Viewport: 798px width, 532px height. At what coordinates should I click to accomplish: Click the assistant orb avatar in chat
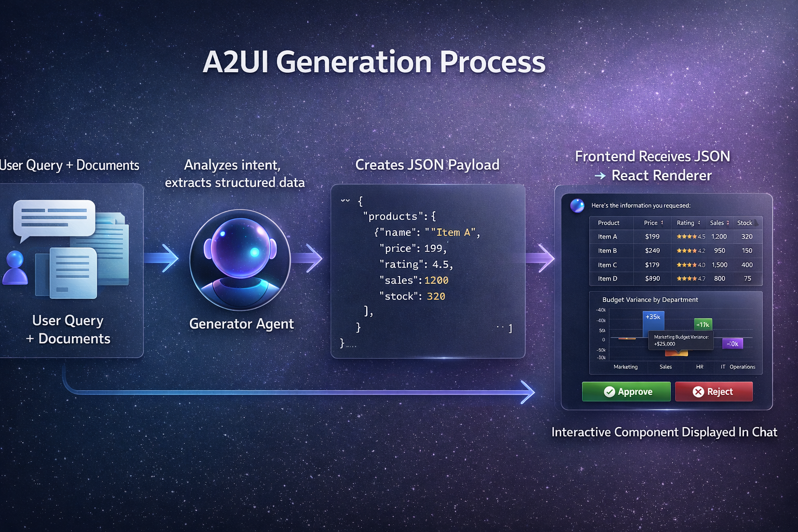(577, 206)
